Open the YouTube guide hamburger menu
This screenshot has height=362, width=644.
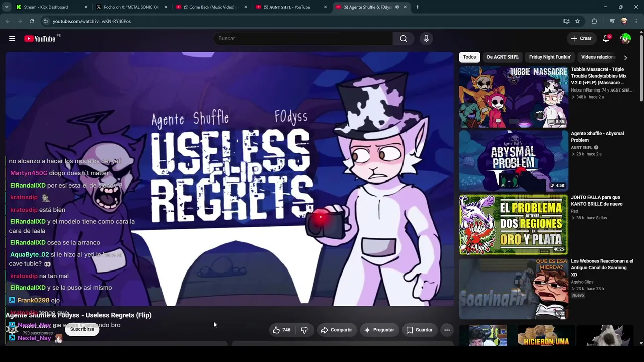pos(12,39)
